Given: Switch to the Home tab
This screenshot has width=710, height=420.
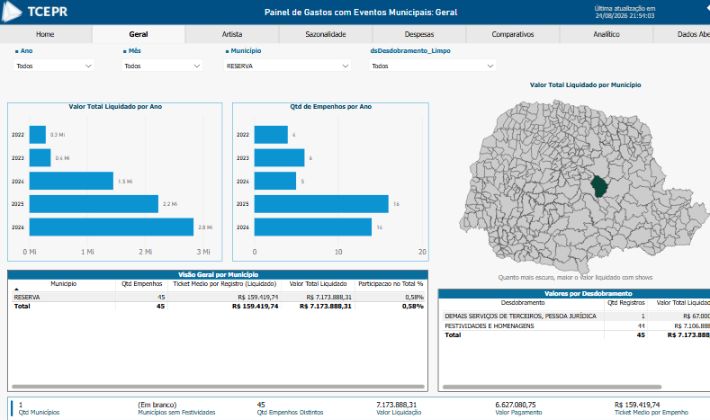Looking at the screenshot, I should 45,34.
